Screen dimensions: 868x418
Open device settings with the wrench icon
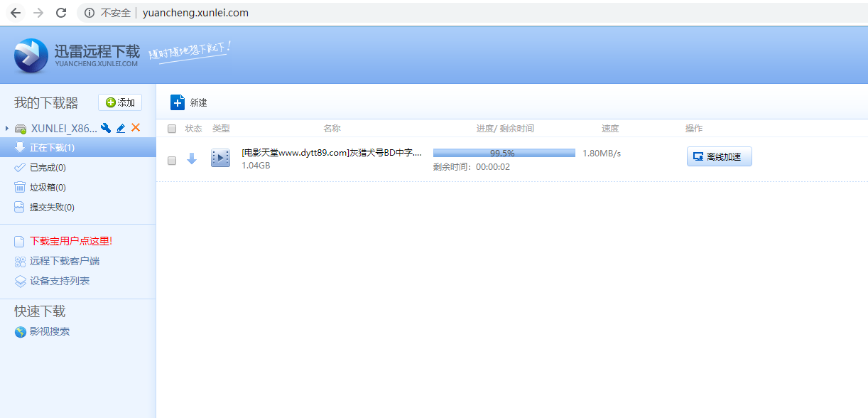click(106, 128)
